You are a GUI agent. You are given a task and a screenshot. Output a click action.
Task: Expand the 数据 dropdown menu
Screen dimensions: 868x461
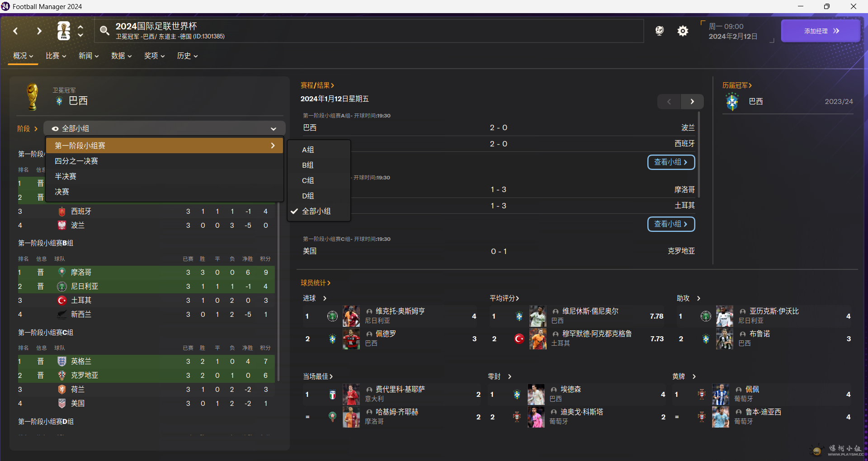[121, 56]
